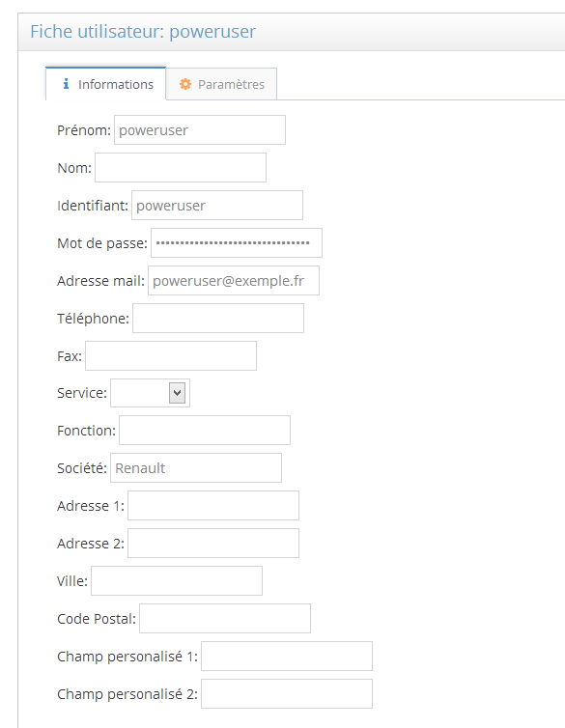Select the Identifiant input box
The height and width of the screenshot is (728, 565).
(x=217, y=206)
